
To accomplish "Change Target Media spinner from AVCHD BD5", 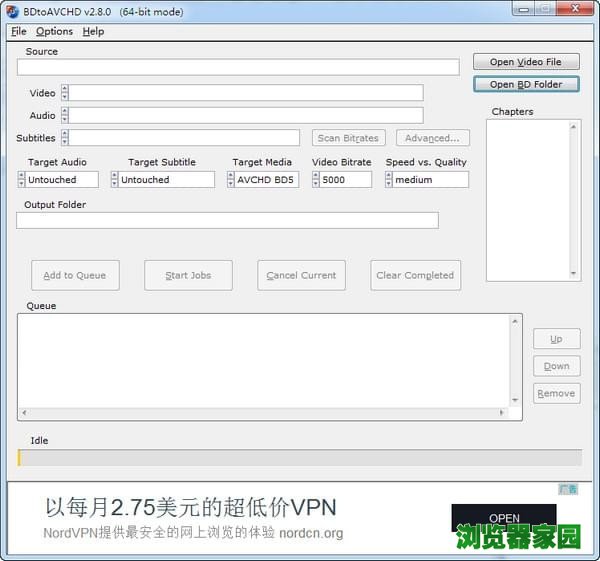I will click(x=231, y=180).
